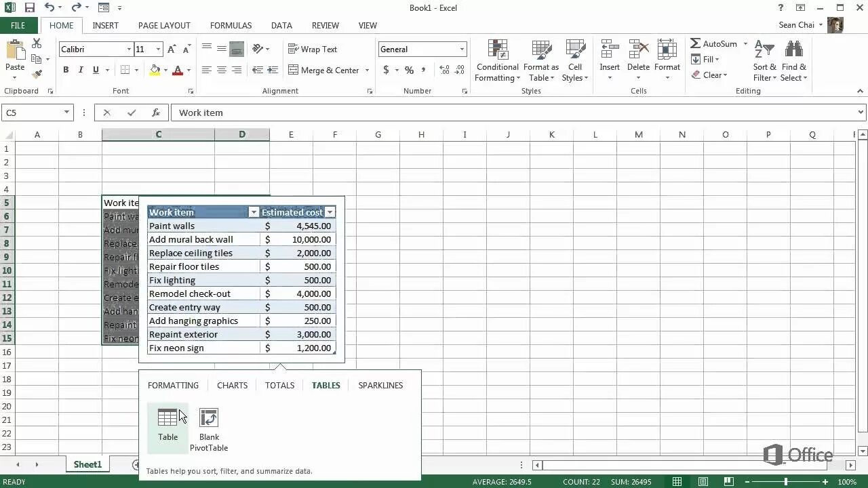Click the Insert Function fx icon

(x=156, y=113)
